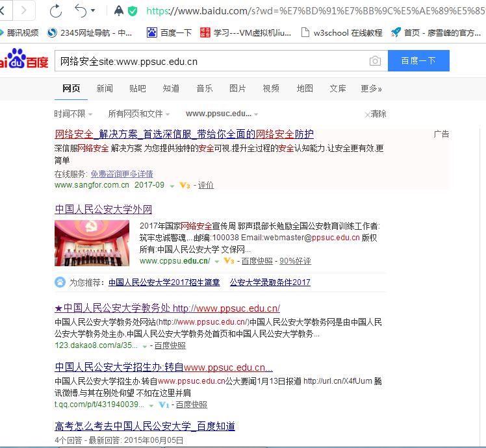The width and height of the screenshot is (486, 448).
Task: Click the 90%好评 link
Action: pos(296,261)
